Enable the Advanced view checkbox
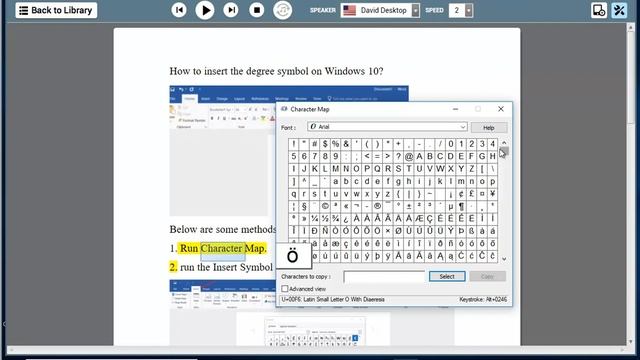Image resolution: width=640 pixels, height=360 pixels. [284, 289]
